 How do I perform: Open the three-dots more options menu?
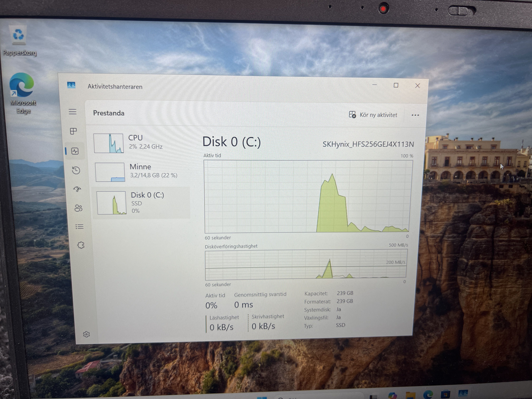point(415,115)
